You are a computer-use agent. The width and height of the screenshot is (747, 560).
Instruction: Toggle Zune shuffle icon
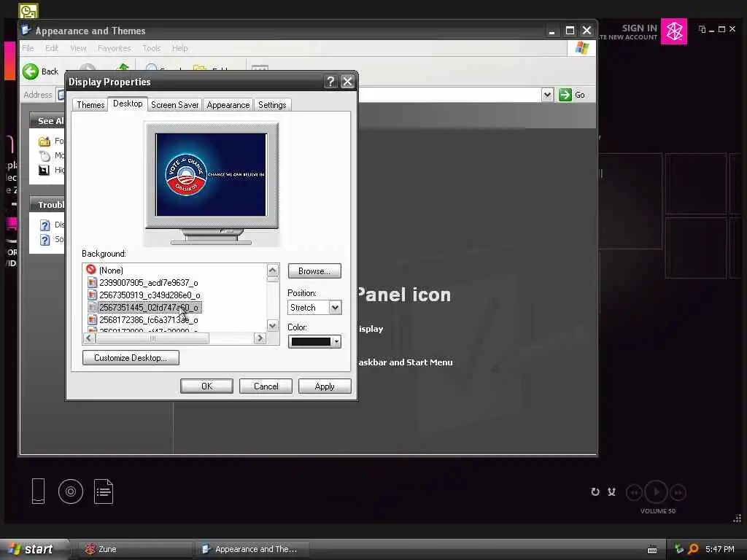pyautogui.click(x=612, y=492)
